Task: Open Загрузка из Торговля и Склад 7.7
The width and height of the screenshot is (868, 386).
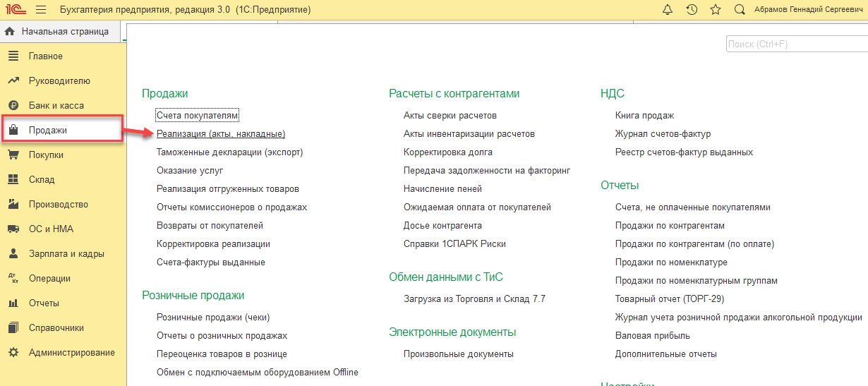Action: (474, 299)
